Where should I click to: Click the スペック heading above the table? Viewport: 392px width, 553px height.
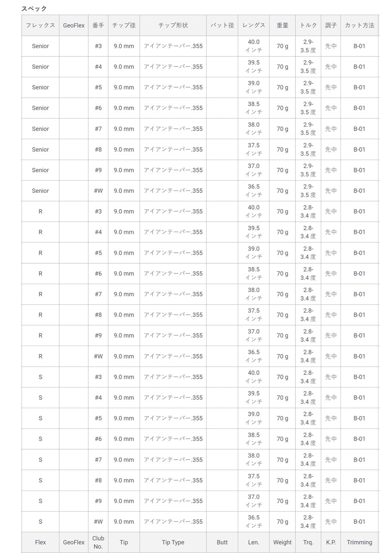(x=34, y=8)
